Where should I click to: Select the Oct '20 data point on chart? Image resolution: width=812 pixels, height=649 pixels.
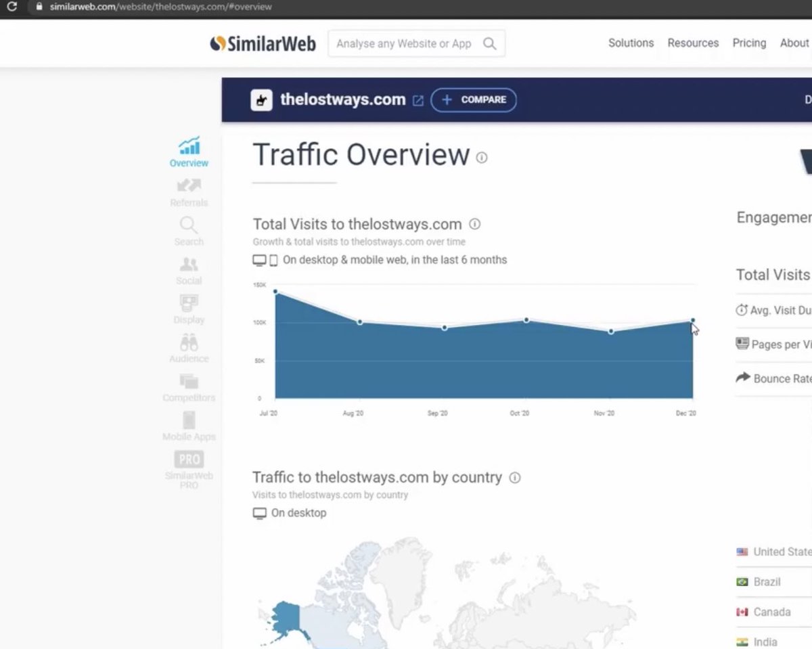[526, 319]
